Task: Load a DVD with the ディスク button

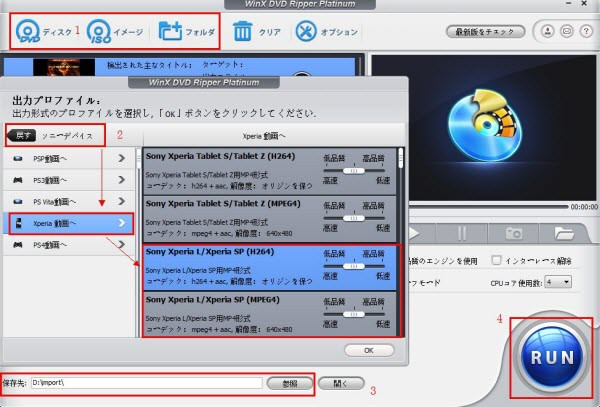Action: (x=44, y=31)
